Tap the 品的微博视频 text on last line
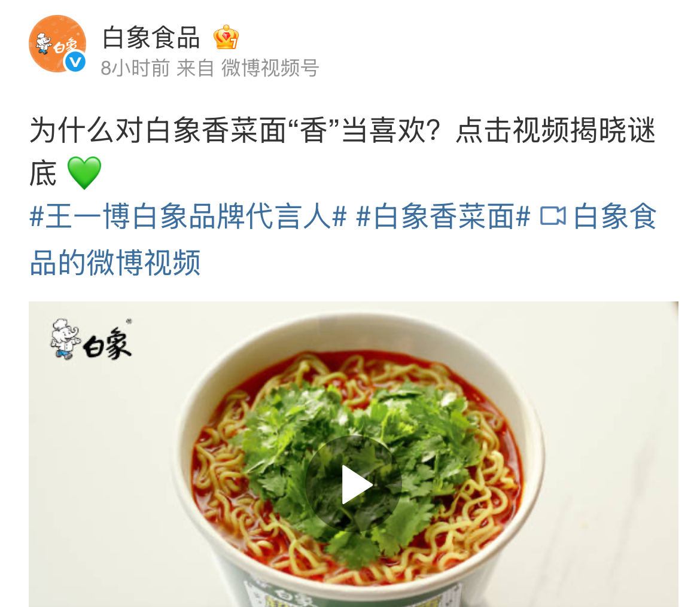This screenshot has height=607, width=700. coord(115,263)
